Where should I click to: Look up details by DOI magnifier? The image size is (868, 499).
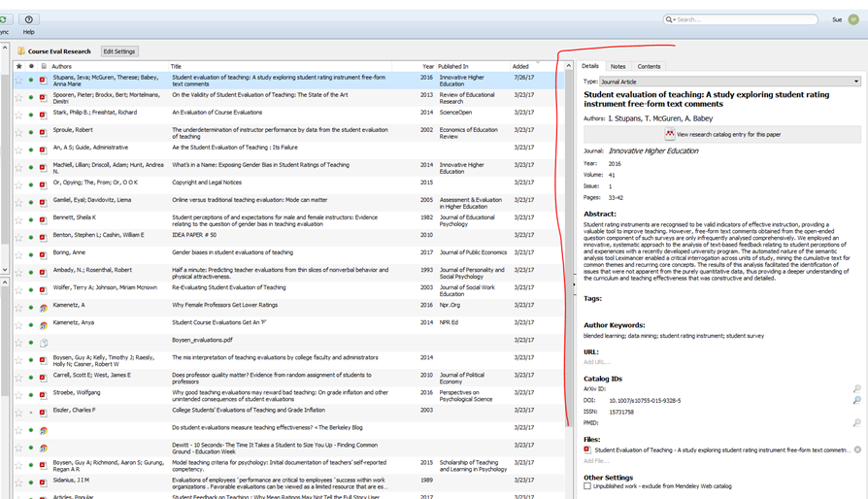[857, 400]
